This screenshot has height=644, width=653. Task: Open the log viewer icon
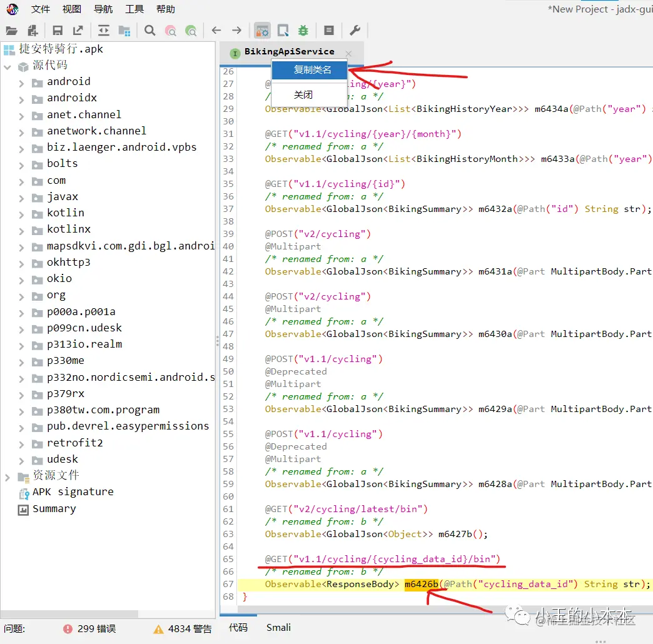328,31
